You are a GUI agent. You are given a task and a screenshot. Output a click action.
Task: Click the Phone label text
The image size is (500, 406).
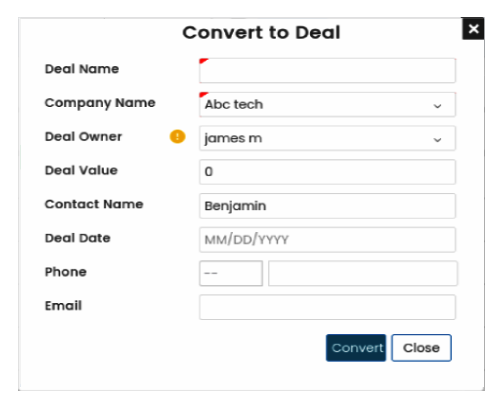tap(66, 272)
